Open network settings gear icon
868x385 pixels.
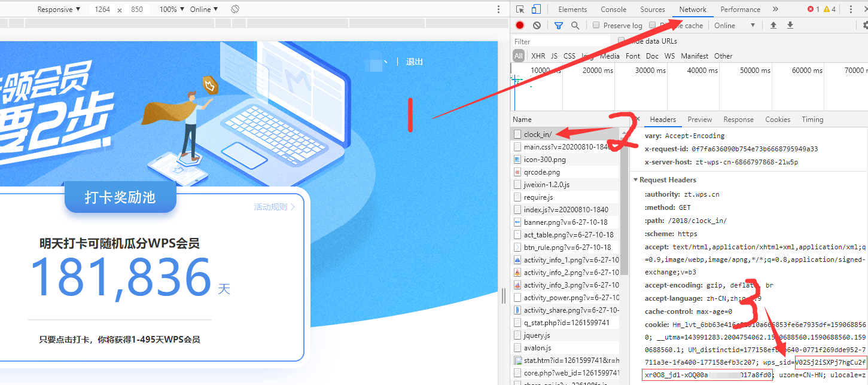(x=865, y=25)
